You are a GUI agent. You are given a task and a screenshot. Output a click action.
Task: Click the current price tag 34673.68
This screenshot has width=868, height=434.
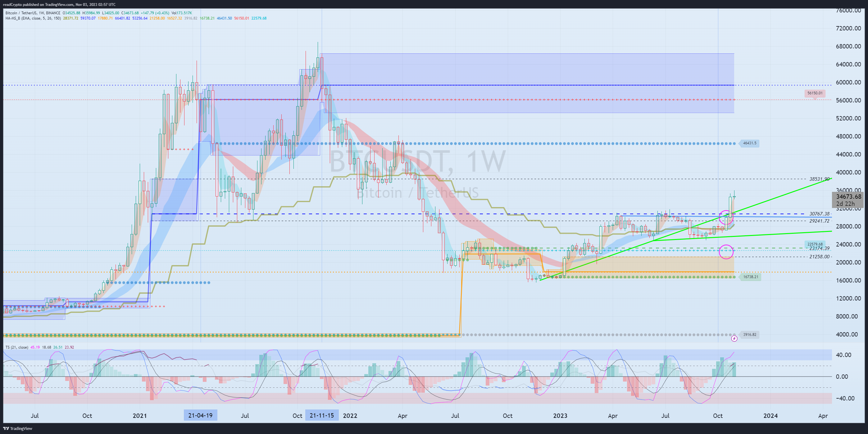848,197
